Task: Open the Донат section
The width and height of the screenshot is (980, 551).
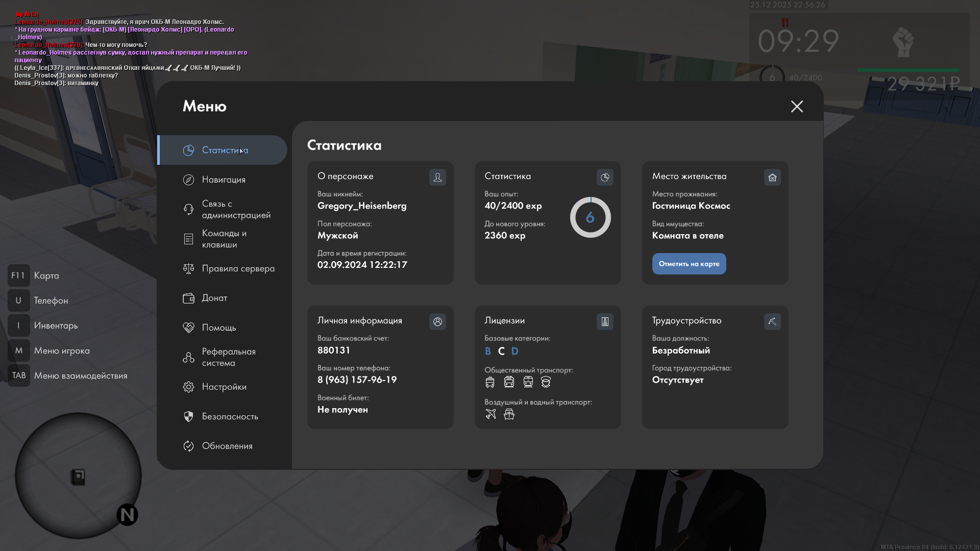Action: (x=214, y=298)
